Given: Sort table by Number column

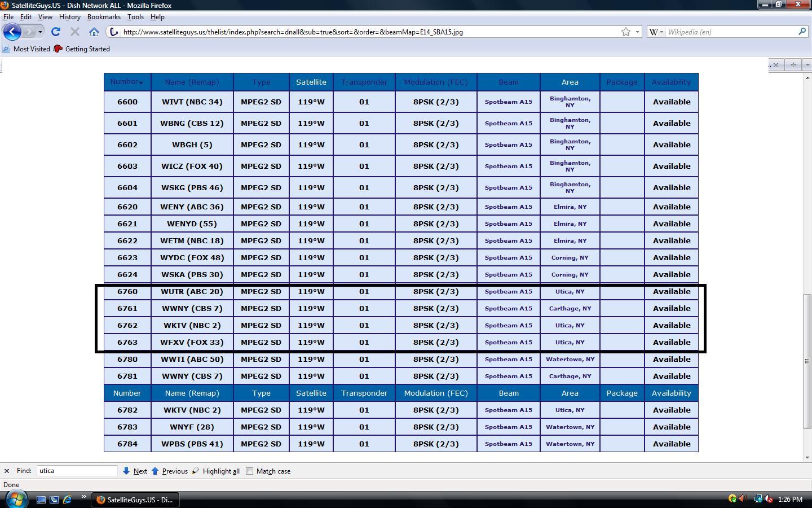Looking at the screenshot, I should [x=127, y=82].
